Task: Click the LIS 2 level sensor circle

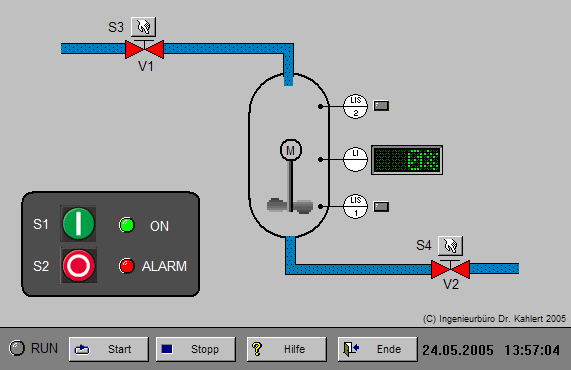Action: (355, 106)
